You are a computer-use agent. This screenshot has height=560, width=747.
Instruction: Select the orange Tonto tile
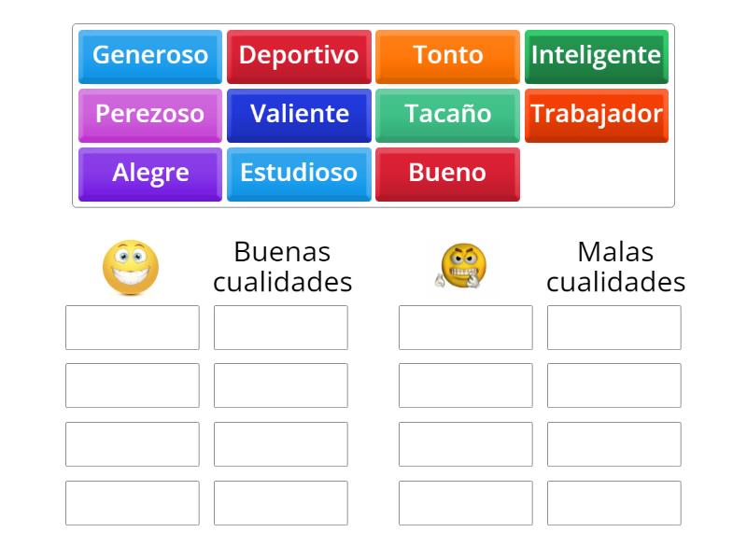[448, 55]
